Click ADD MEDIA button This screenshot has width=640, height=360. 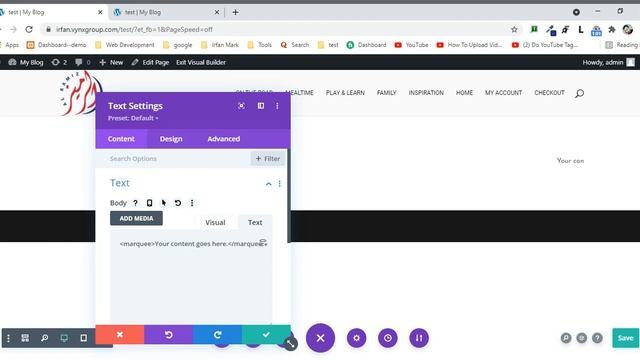[x=136, y=218]
